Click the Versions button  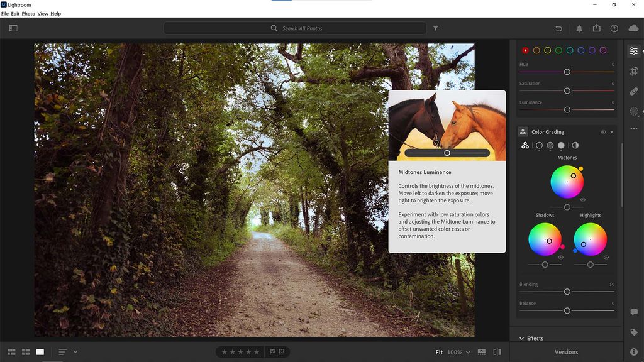(x=566, y=352)
